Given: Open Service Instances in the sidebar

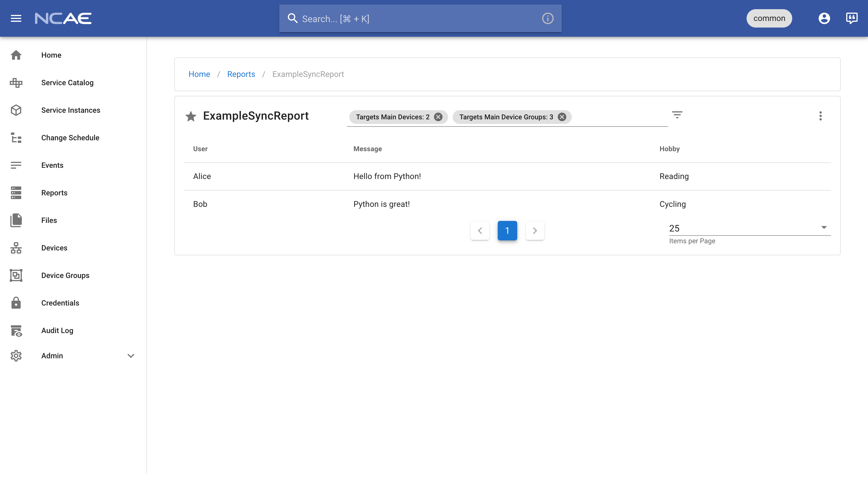Looking at the screenshot, I should [71, 110].
